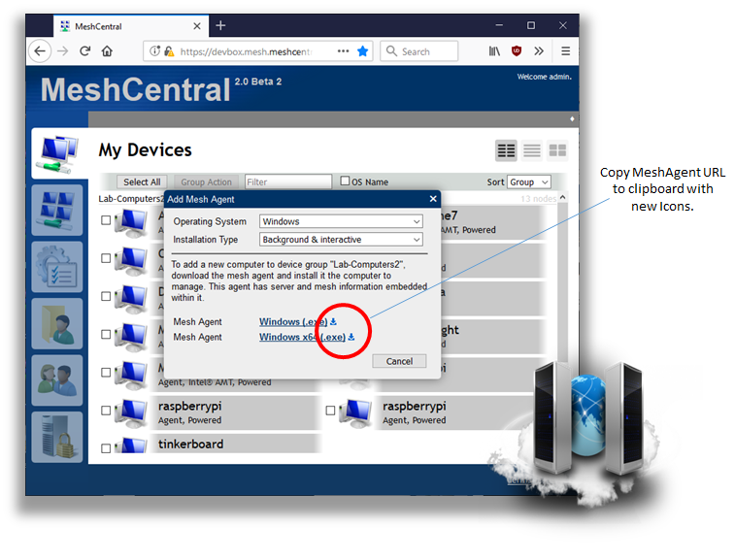Toggle the OS Name checkbox
Image resolution: width=735 pixels, height=560 pixels.
[x=345, y=181]
